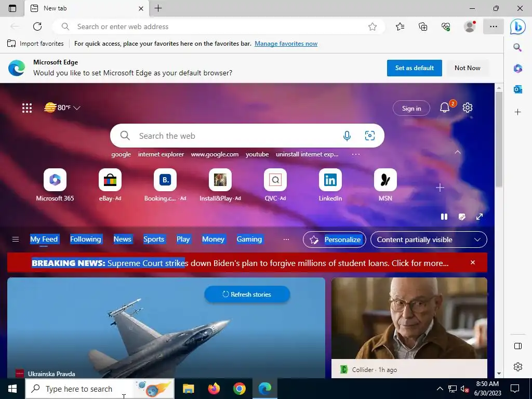Click the browser refresh button
This screenshot has width=532, height=399.
[x=37, y=26]
